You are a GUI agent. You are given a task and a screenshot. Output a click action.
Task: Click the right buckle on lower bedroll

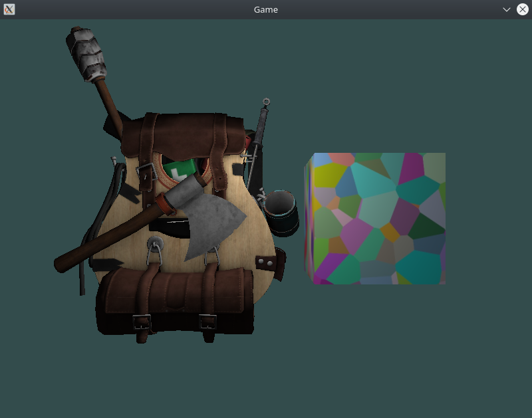(x=207, y=322)
